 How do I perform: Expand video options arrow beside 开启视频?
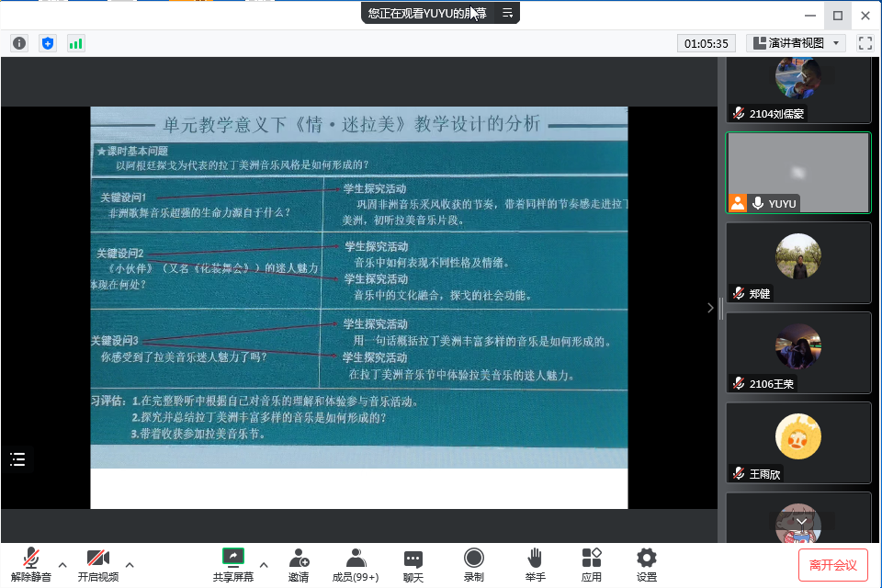[x=130, y=564]
